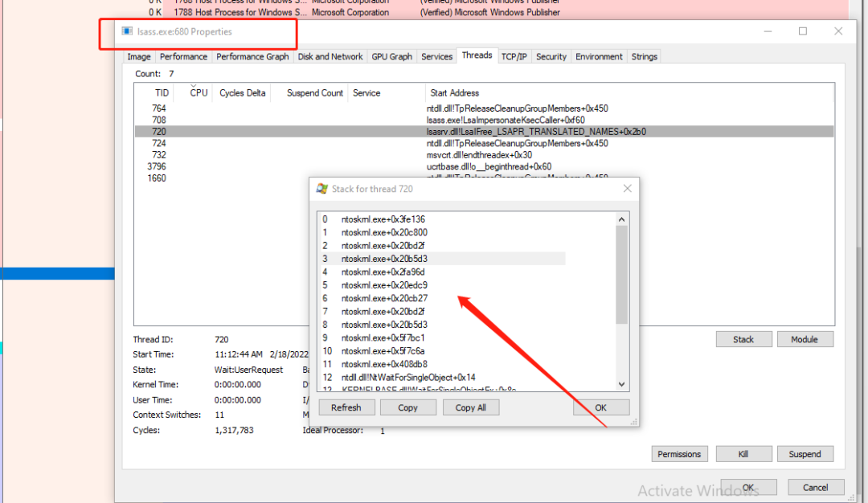Sort threads by CPU column header

click(199, 93)
